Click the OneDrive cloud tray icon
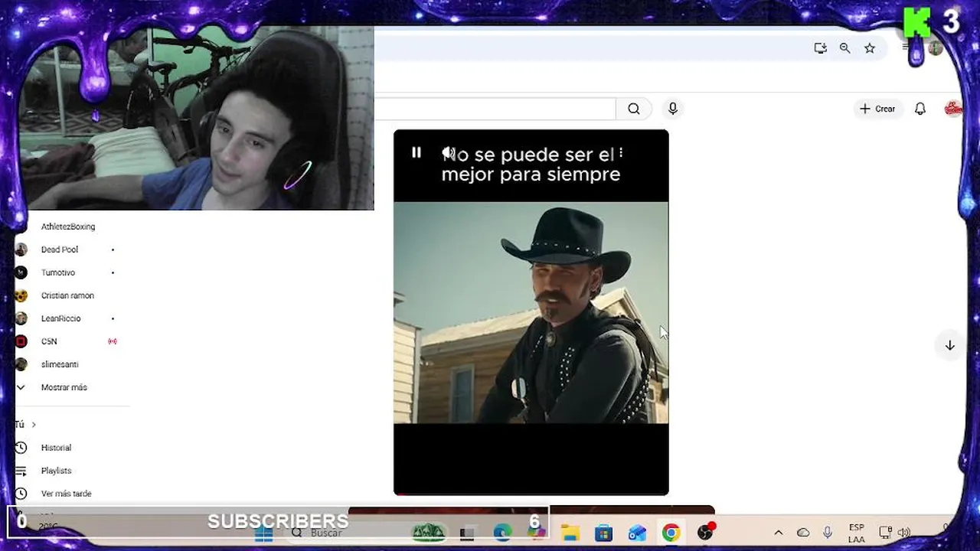The image size is (980, 551). point(803,533)
